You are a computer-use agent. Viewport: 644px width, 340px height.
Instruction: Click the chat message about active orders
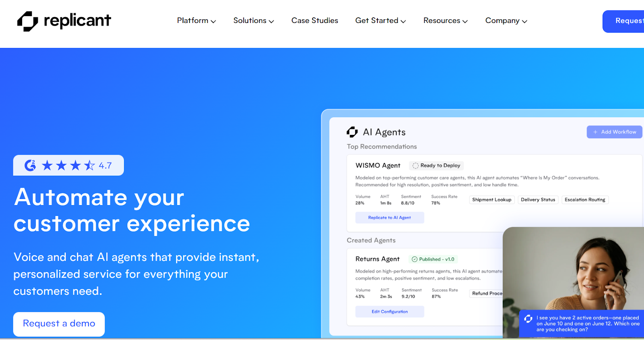(588, 323)
